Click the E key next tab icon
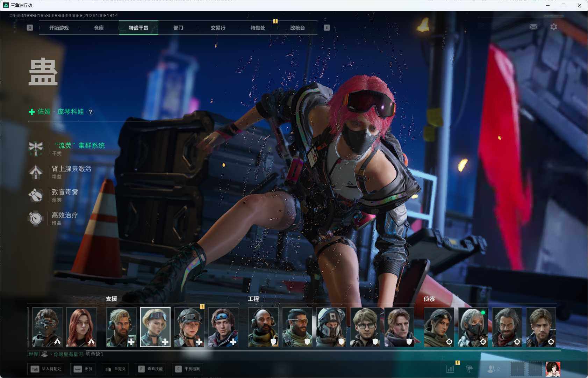Viewport: 588px width, 378px height. (327, 28)
